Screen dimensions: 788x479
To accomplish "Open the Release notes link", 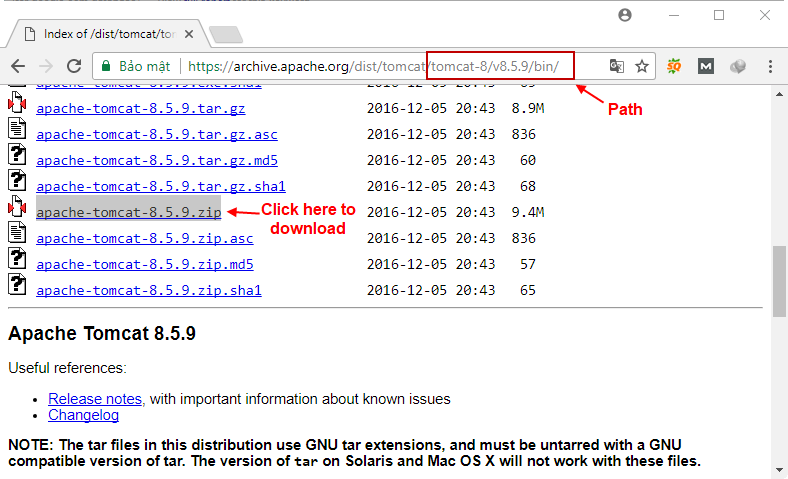I will pyautogui.click(x=95, y=399).
